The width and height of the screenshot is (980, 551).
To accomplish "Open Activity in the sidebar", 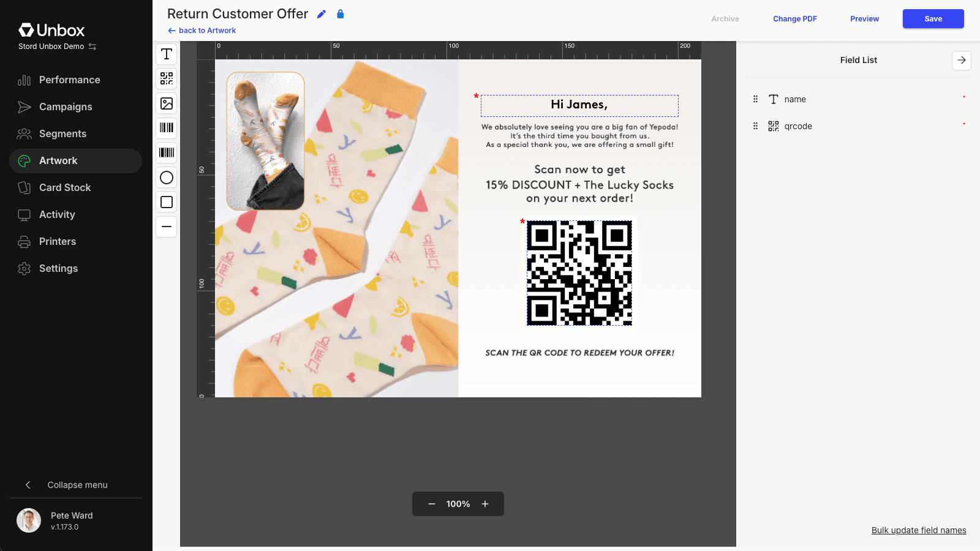I will coord(76,214).
